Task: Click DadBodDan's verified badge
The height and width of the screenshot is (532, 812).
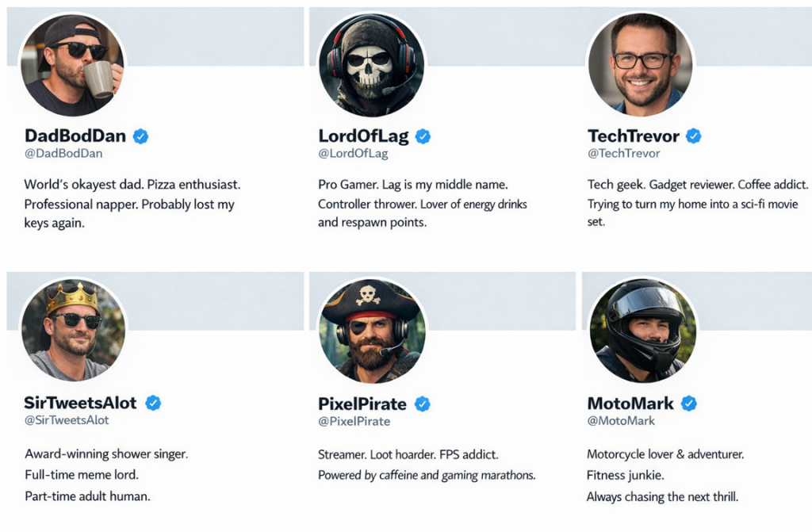Action: (x=140, y=136)
